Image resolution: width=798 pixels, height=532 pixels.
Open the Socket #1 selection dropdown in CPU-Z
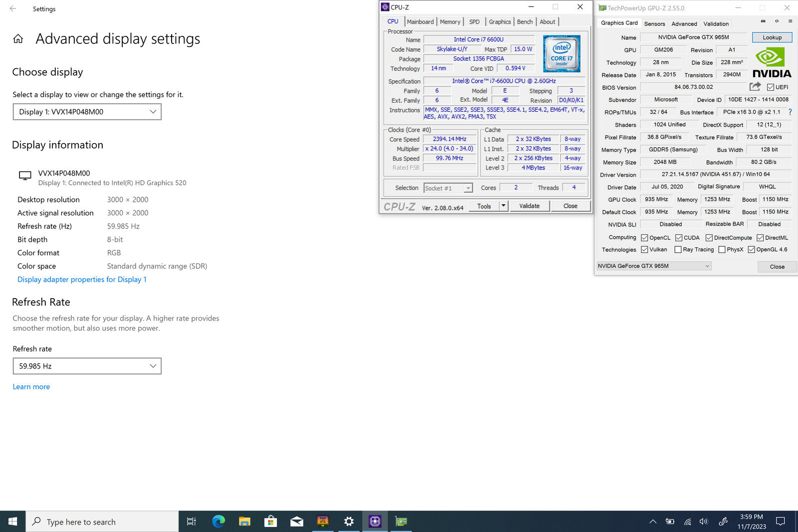pos(448,188)
